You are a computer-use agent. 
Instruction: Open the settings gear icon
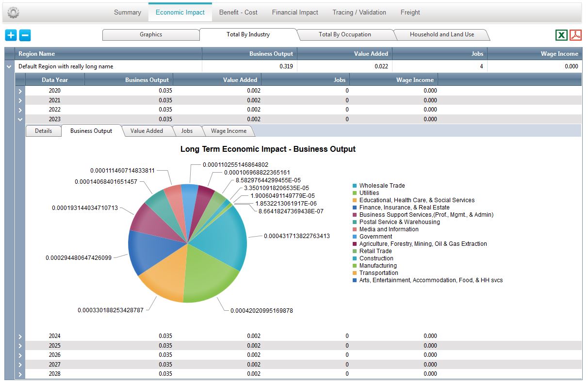pos(14,13)
